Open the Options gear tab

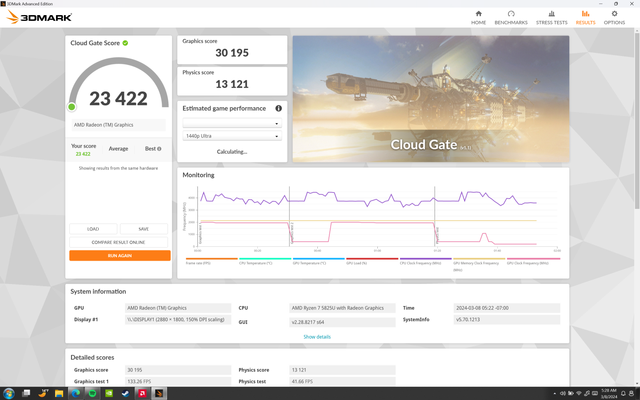614,18
